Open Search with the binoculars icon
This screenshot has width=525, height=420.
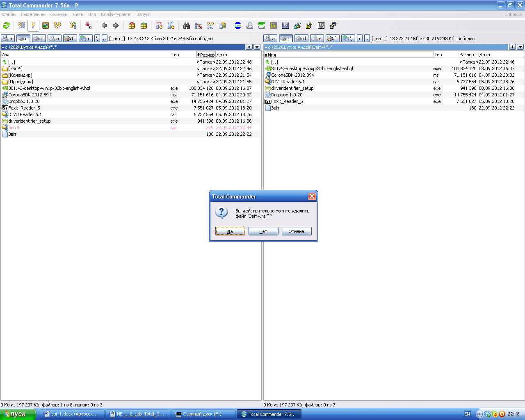click(187, 25)
